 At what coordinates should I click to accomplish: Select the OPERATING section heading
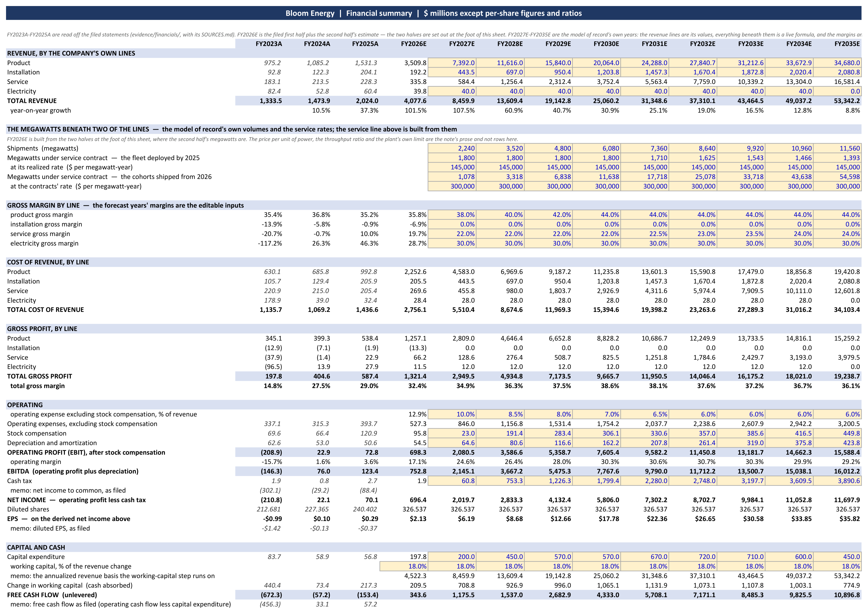click(x=25, y=405)
